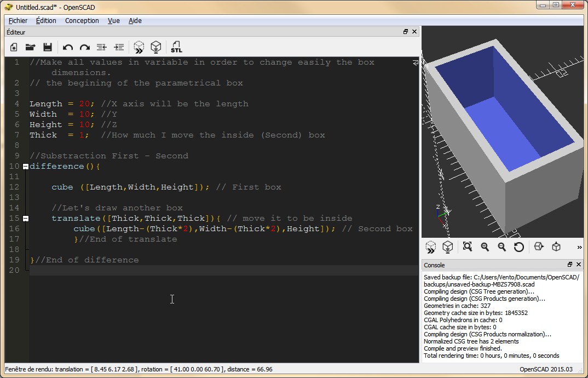Screen dimensions: 588x378
Task: Click the "Geometry cache size in bytes" console line
Action: pyautogui.click(x=476, y=313)
